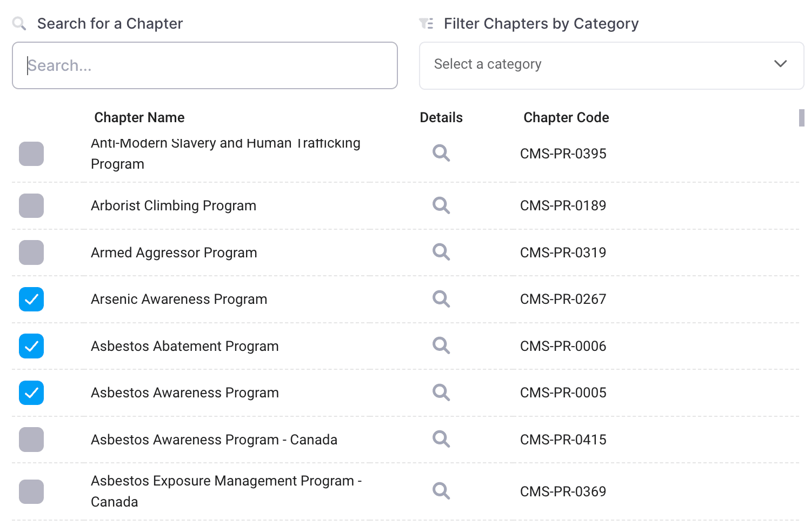This screenshot has width=811, height=532.
Task: Click the category dropdown chevron arrow
Action: point(780,64)
